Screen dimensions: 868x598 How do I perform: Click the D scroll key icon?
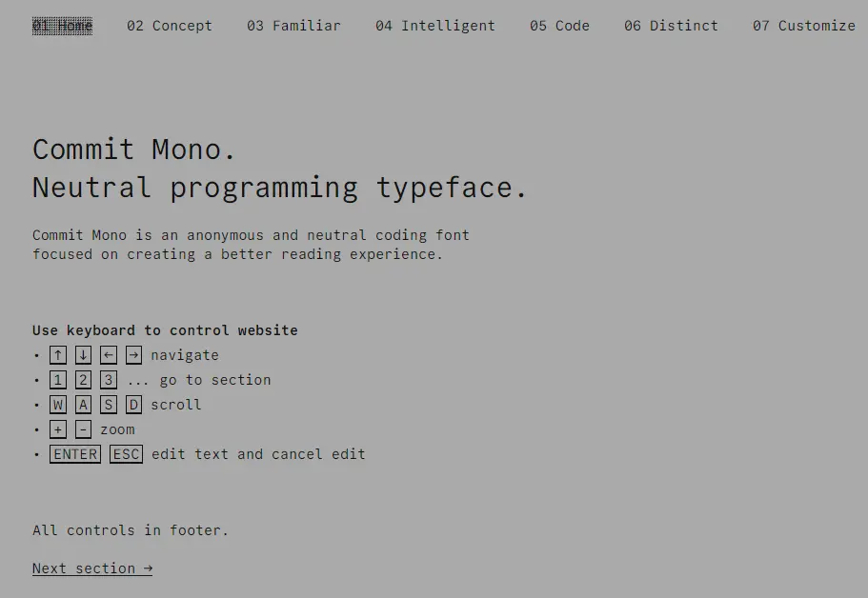pos(133,404)
